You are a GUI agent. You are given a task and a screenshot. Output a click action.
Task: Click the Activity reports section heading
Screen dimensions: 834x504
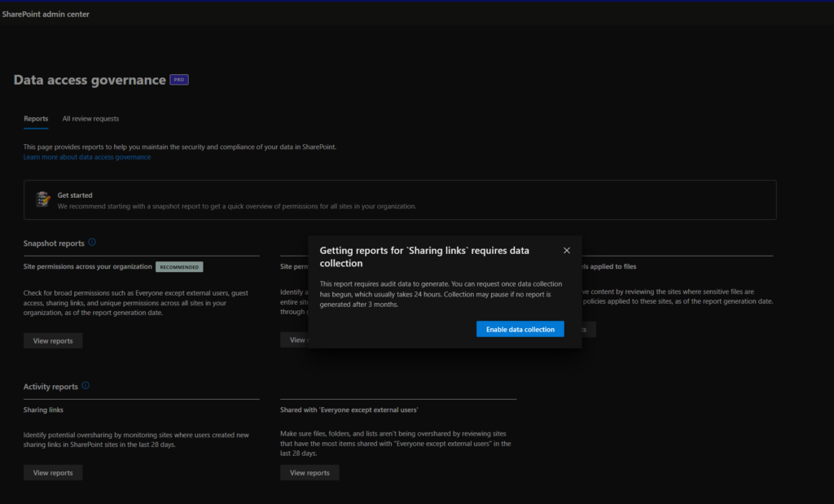tap(50, 387)
